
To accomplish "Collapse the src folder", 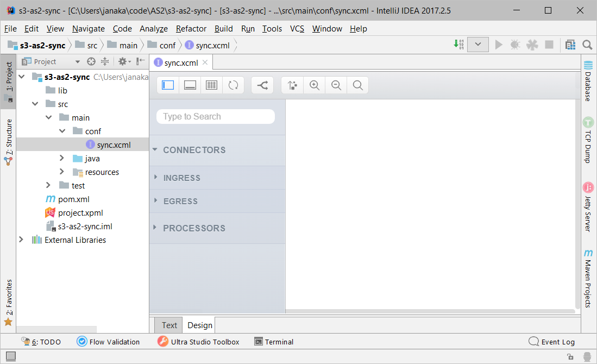I will [35, 104].
